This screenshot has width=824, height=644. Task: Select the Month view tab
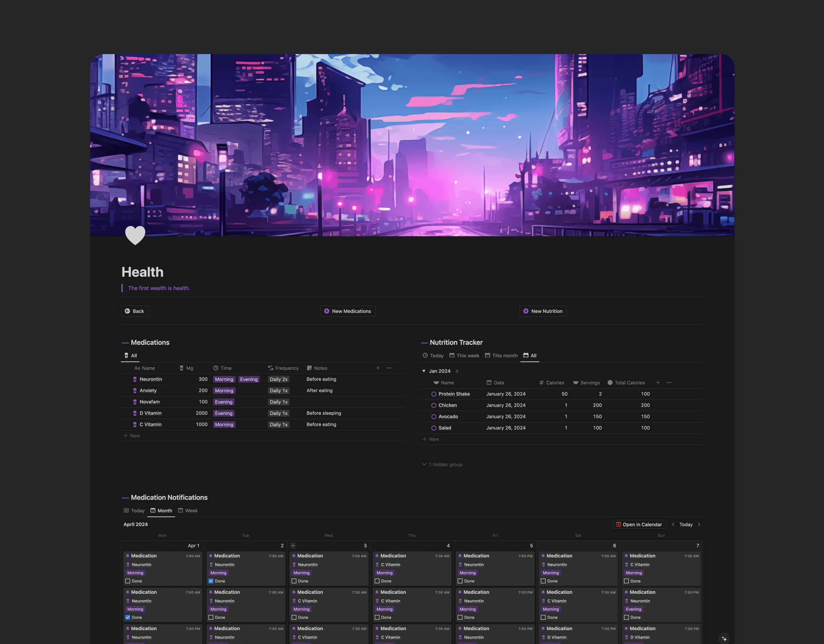[161, 511]
